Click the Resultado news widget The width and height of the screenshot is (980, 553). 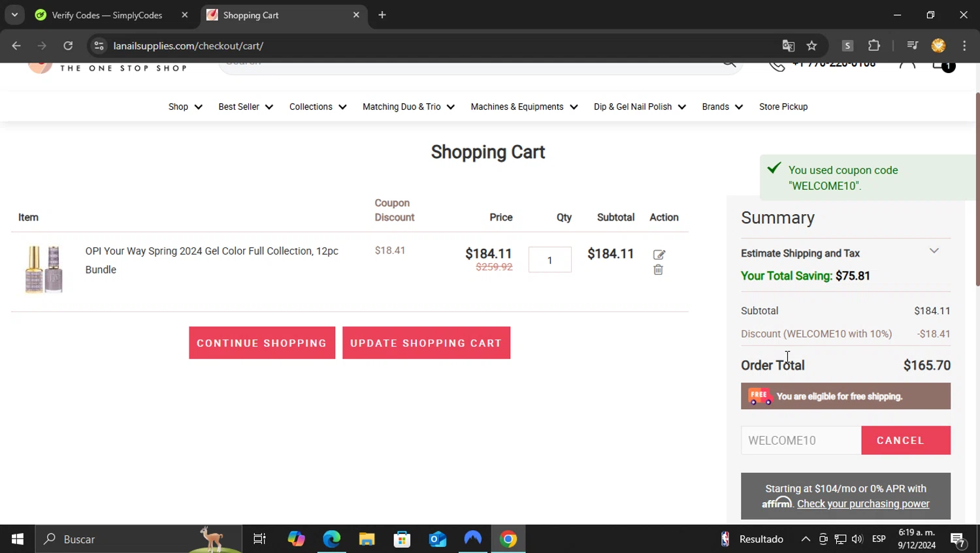pos(751,539)
